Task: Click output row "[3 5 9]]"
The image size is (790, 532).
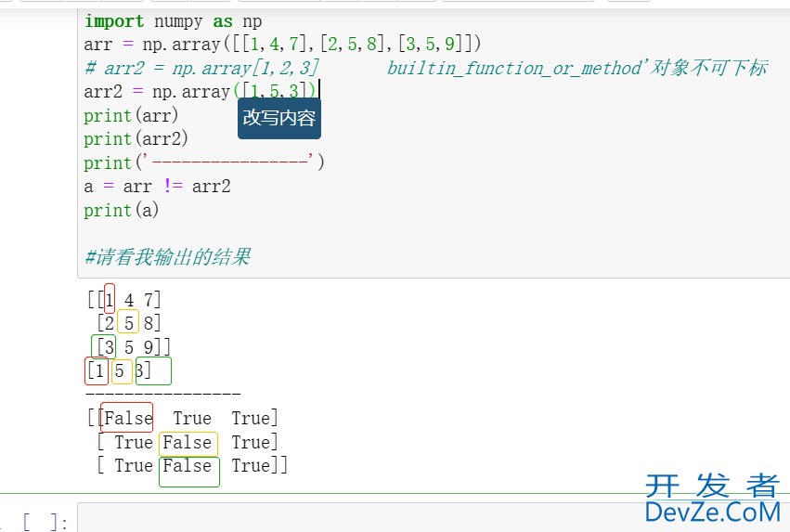Action: click(133, 346)
